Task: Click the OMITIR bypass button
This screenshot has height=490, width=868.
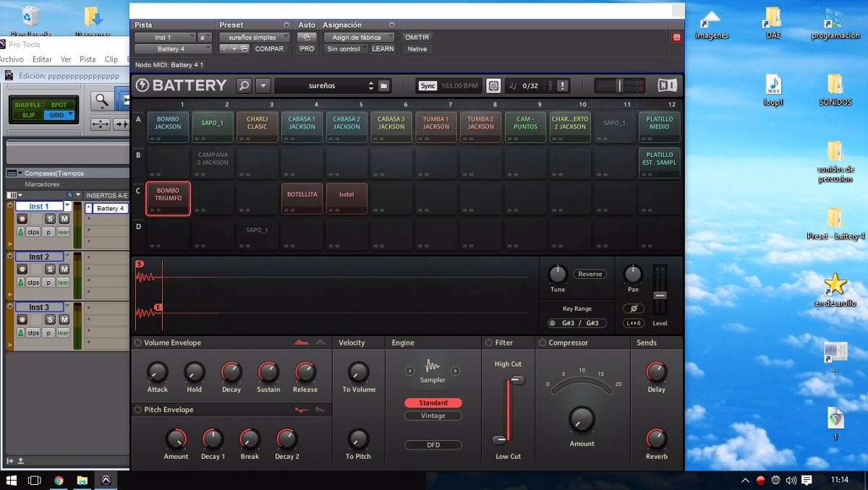Action: (417, 37)
